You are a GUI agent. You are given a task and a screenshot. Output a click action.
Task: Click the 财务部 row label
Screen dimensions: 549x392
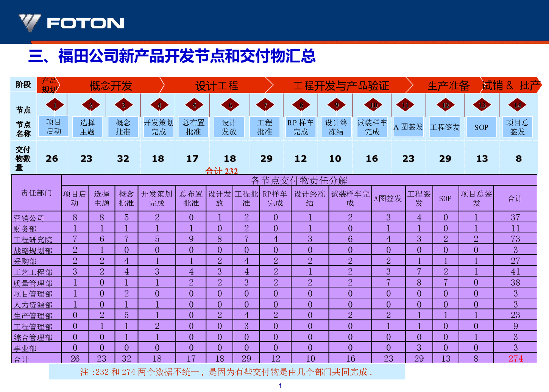tap(25, 229)
